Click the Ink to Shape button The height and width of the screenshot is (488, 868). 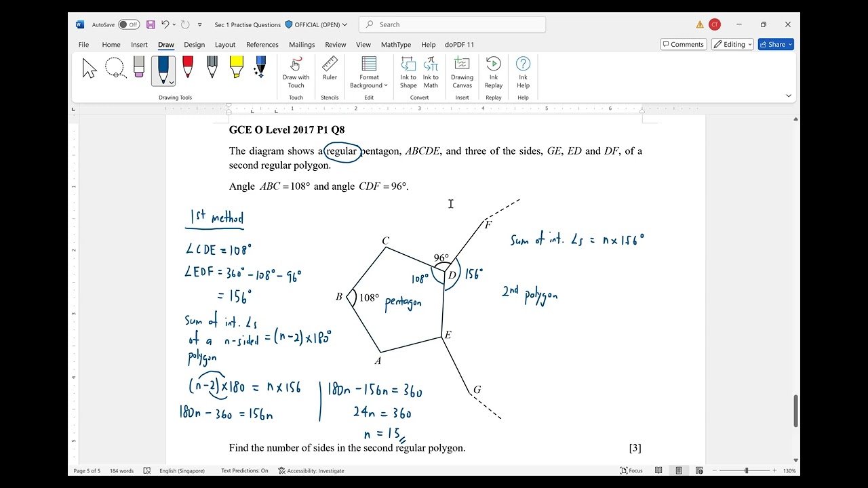408,73
